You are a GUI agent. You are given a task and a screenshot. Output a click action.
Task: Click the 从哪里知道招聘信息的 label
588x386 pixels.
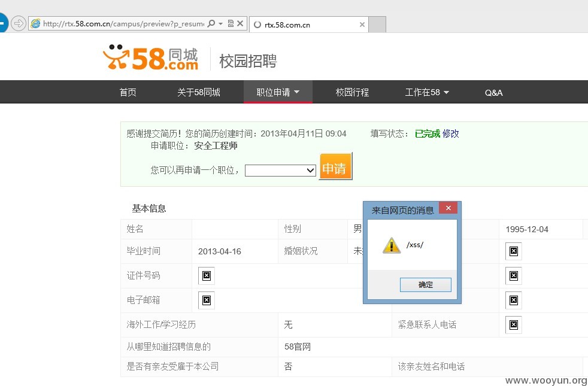(168, 347)
